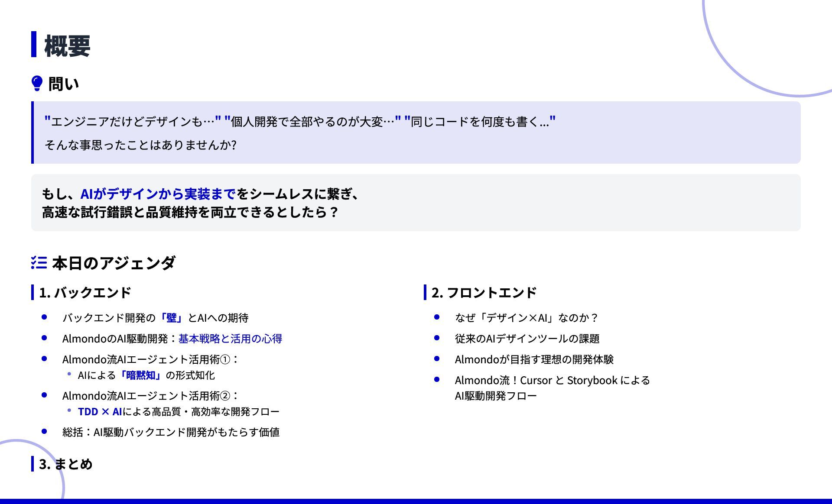Click the quote box question そんな事思ったことはありませんか?

point(141,145)
